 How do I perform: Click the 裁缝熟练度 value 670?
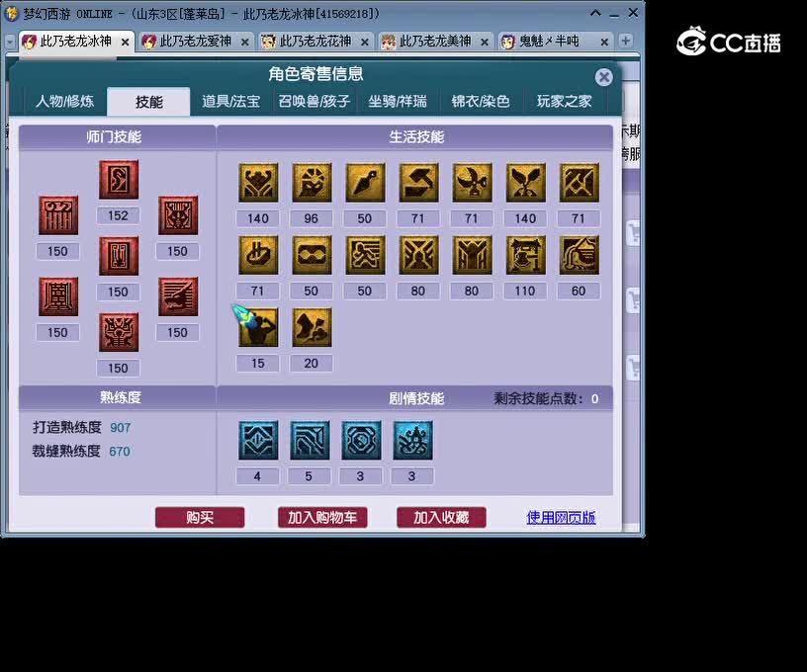point(120,452)
